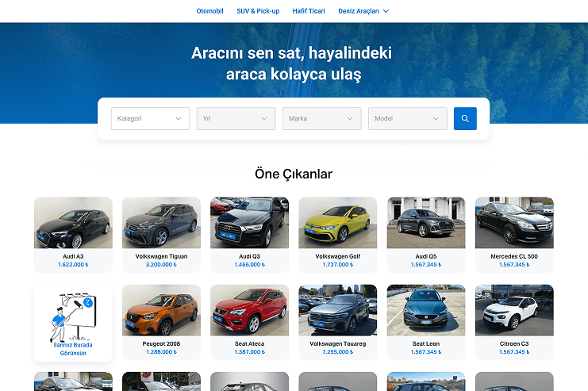
Task: Click the Volkswagen Tiguan title
Action: click(x=161, y=256)
